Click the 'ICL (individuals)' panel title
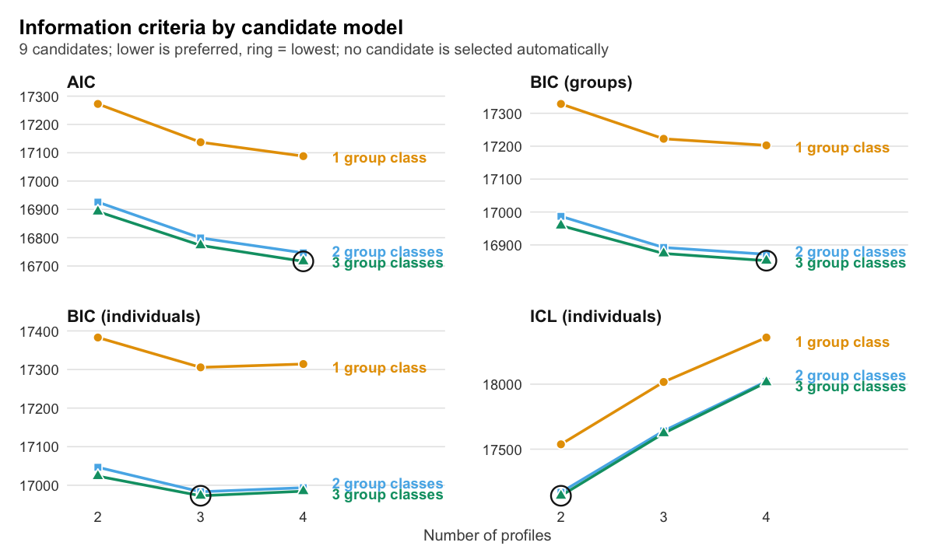The image size is (934, 560). coord(595,317)
